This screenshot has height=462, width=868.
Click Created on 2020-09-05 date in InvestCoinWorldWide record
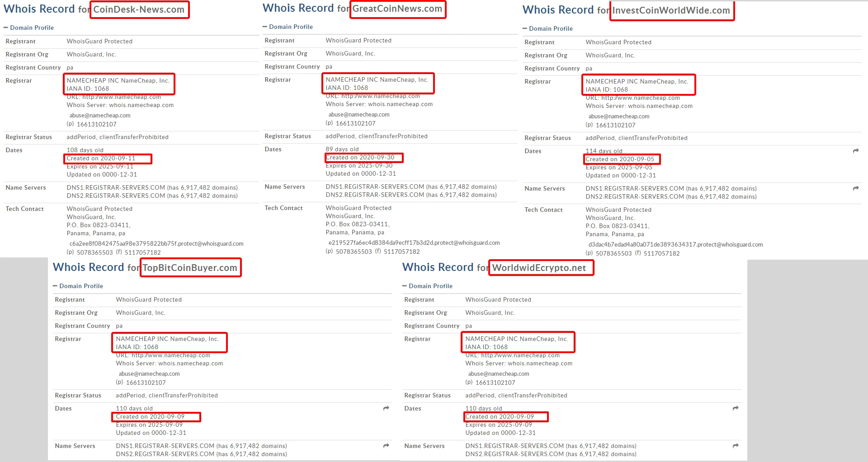[620, 159]
